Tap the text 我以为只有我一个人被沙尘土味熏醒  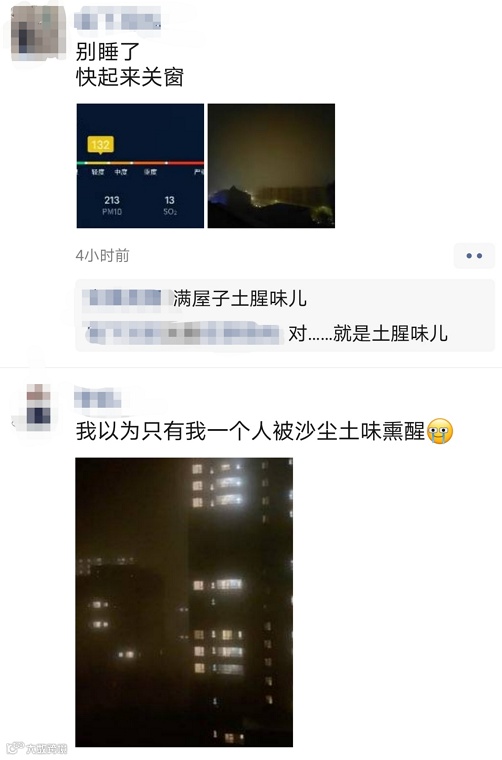pyautogui.click(x=251, y=431)
